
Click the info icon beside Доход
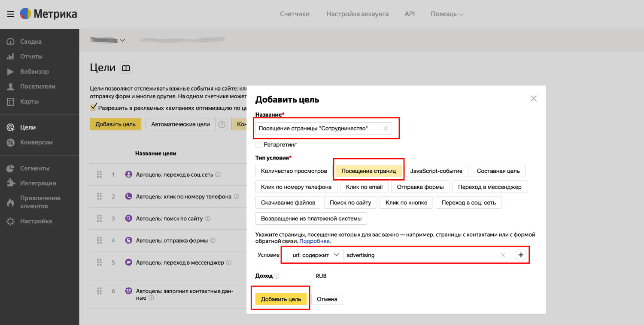click(276, 276)
